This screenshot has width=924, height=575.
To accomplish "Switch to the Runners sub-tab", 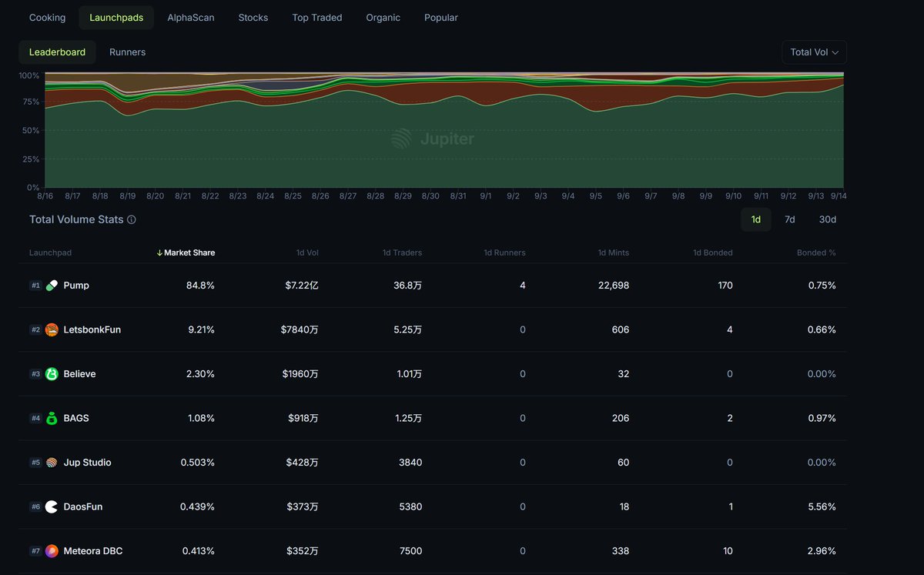I will [127, 52].
